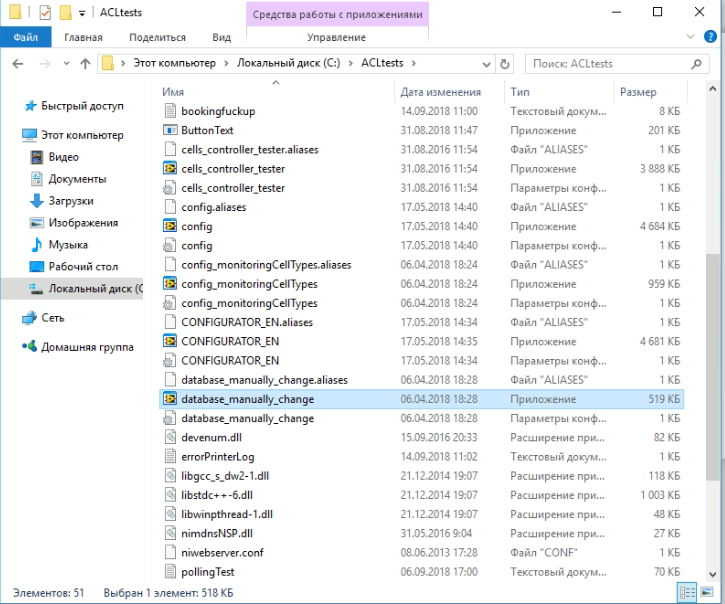Open the address bar history dropdown
Image resolution: width=725 pixels, height=604 pixels.
point(485,64)
